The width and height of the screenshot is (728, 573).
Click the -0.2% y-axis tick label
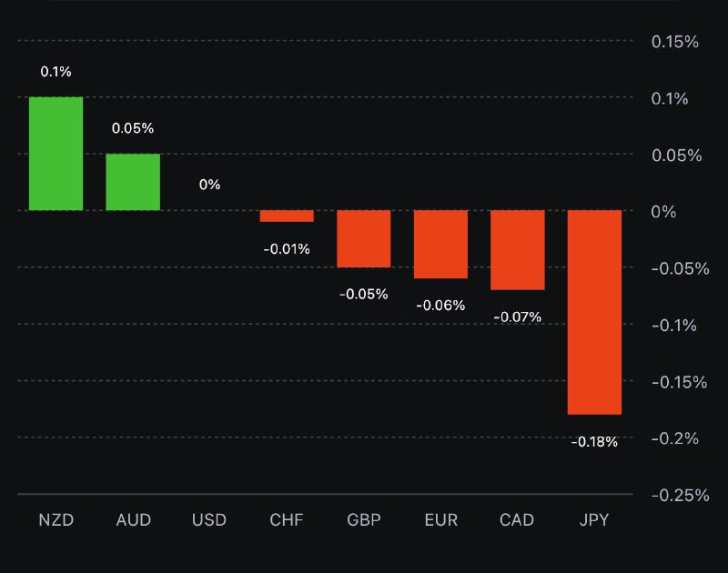[x=675, y=438]
